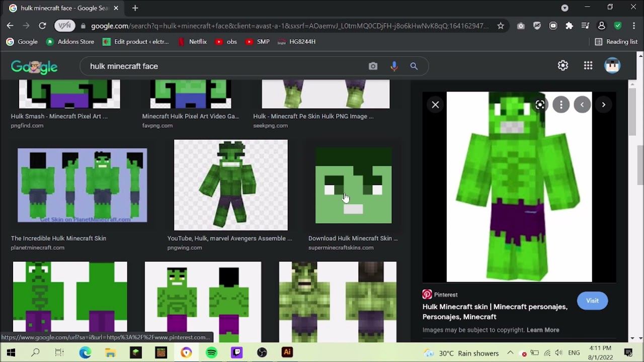Open a new browser tab

click(135, 8)
